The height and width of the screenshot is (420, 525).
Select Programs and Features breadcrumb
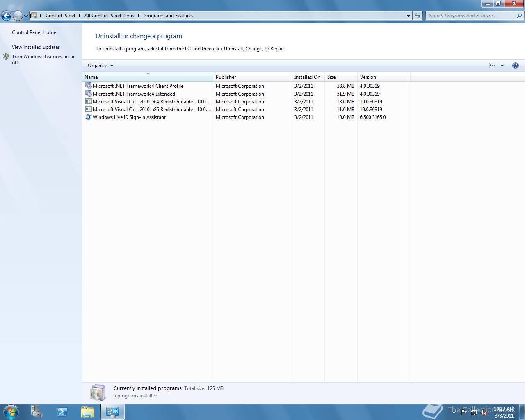(x=168, y=16)
